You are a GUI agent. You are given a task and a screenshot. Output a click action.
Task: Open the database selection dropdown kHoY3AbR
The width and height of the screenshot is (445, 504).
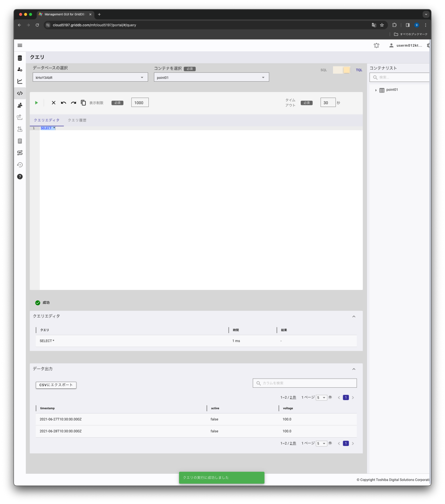coord(90,77)
